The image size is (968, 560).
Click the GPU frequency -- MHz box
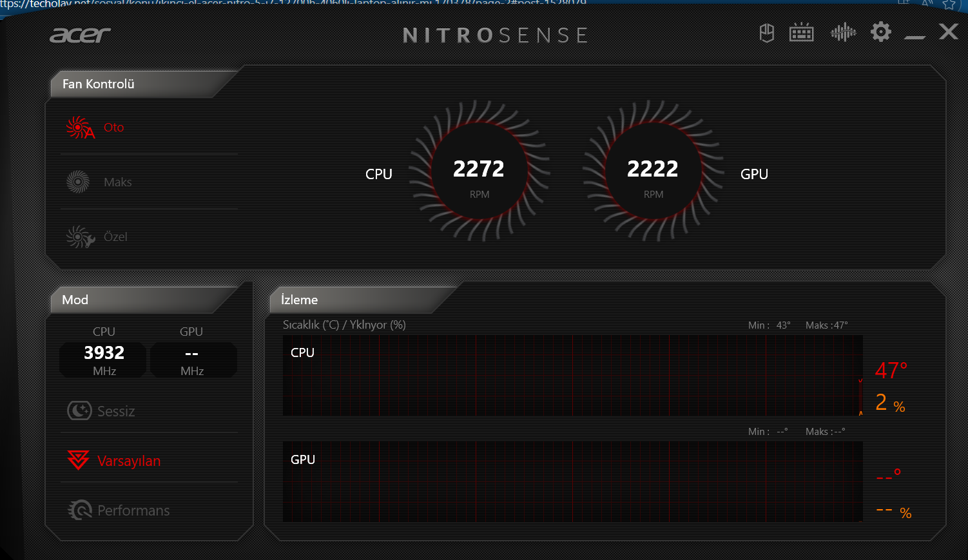click(192, 360)
